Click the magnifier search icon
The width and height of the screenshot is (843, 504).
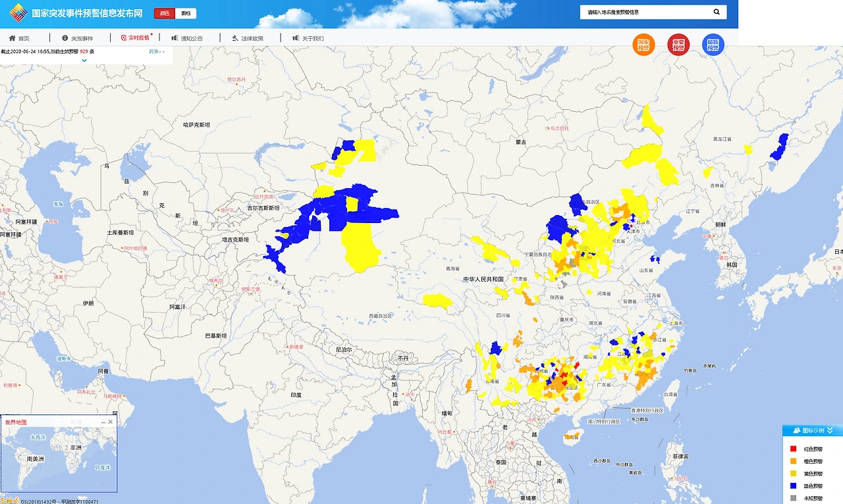[717, 12]
